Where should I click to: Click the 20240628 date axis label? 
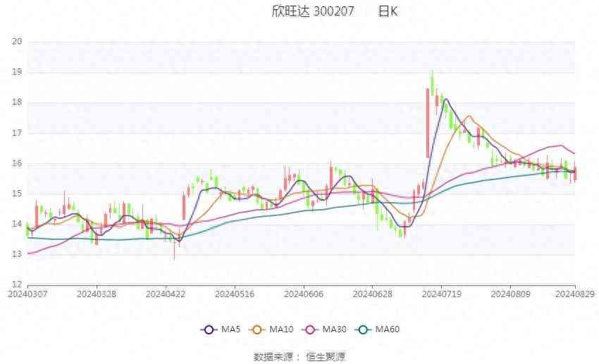click(x=372, y=293)
